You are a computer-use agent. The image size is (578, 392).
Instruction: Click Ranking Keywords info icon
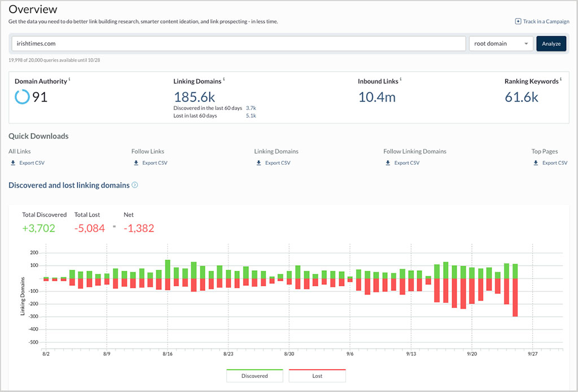561,79
